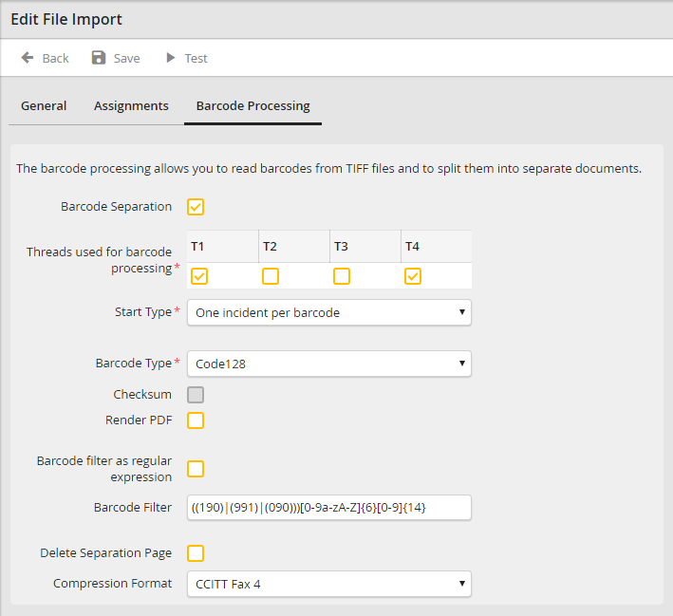Uncheck the Barcode Separation checkbox

[196, 207]
